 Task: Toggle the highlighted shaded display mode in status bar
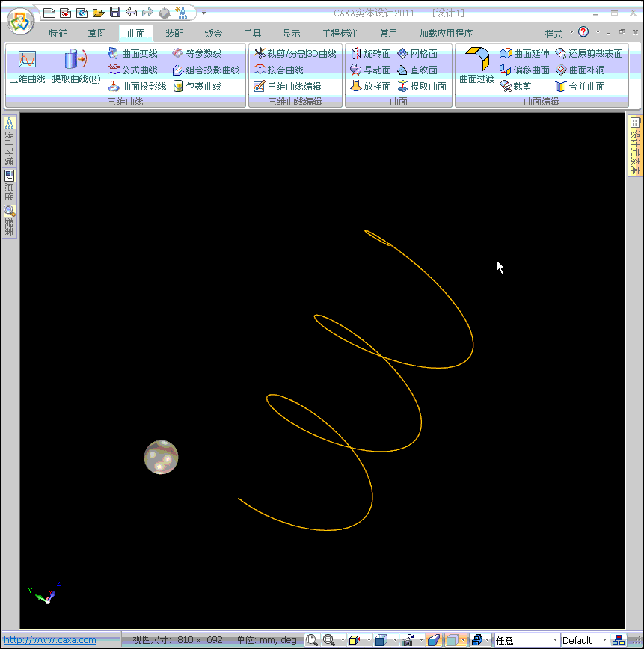[x=433, y=640]
